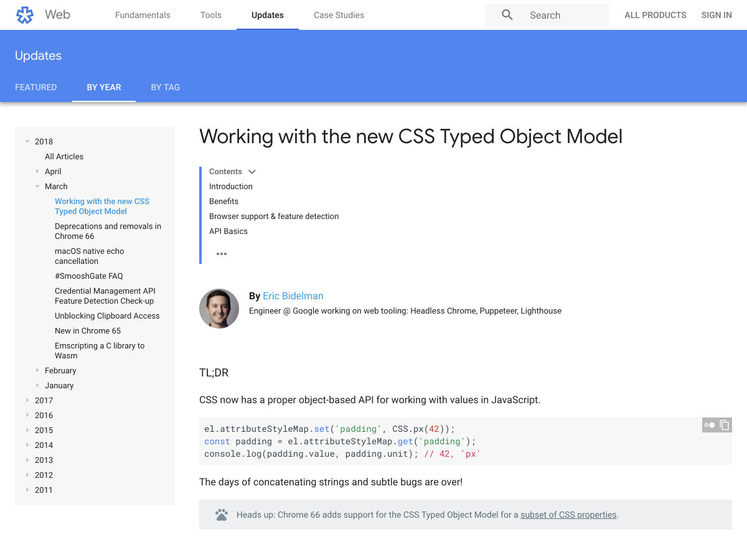Open macOS native echo cancellation article
The height and width of the screenshot is (560, 747).
(90, 256)
